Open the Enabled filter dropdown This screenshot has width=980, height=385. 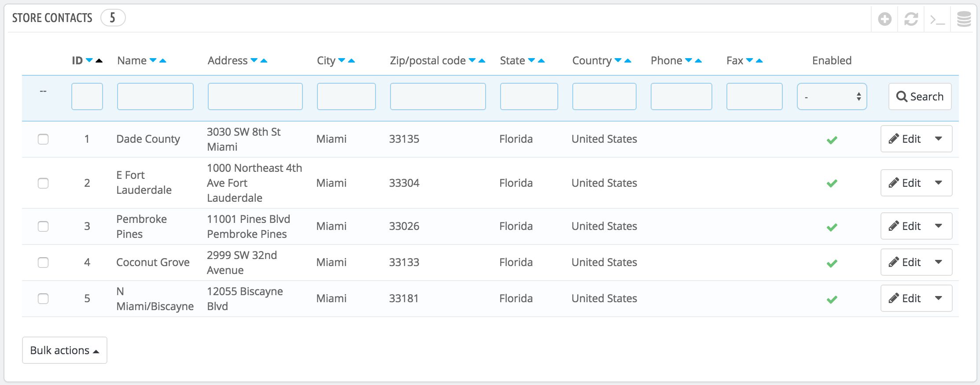point(832,96)
